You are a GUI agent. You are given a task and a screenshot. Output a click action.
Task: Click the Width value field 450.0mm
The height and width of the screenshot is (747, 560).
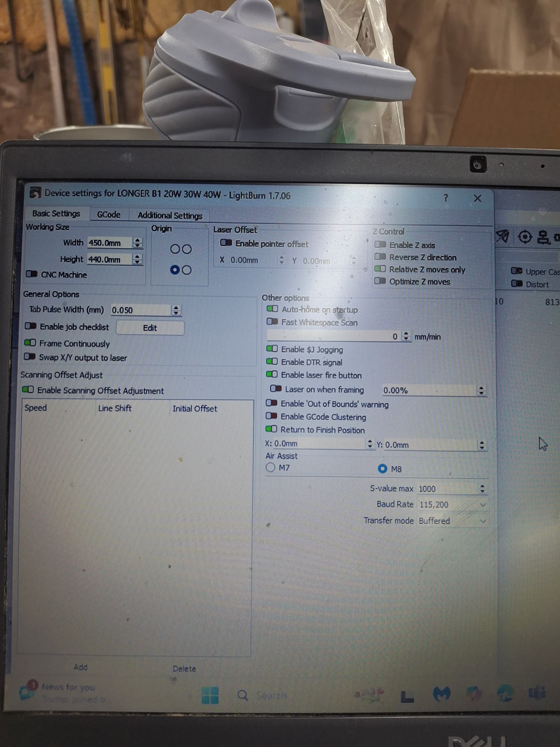click(x=110, y=242)
